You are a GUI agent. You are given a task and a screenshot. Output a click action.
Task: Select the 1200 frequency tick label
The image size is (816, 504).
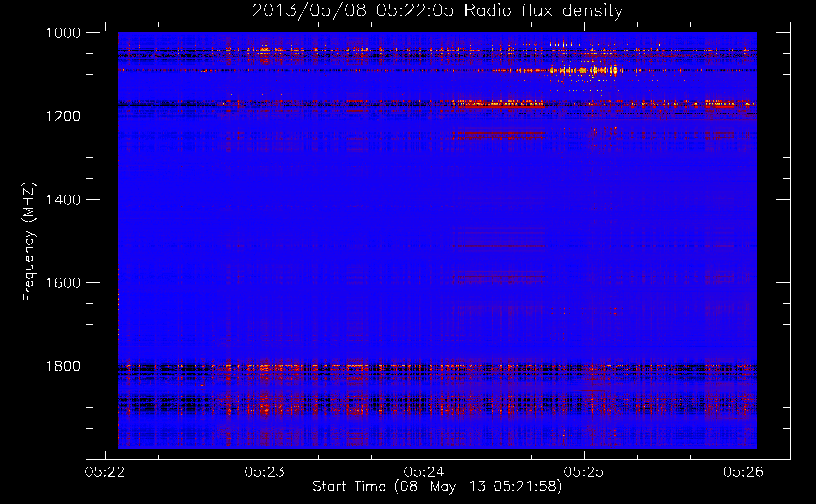coord(63,116)
